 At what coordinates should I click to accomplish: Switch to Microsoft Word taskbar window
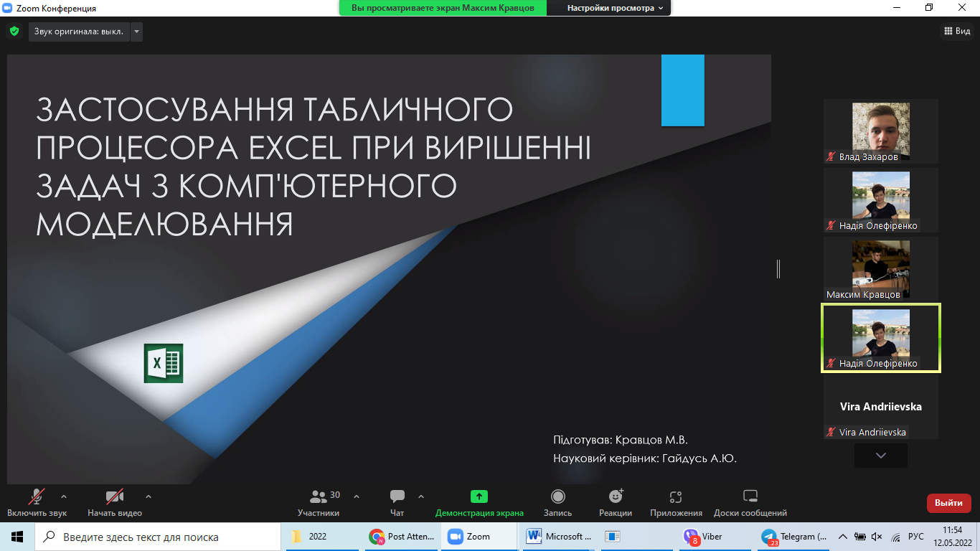tap(559, 537)
